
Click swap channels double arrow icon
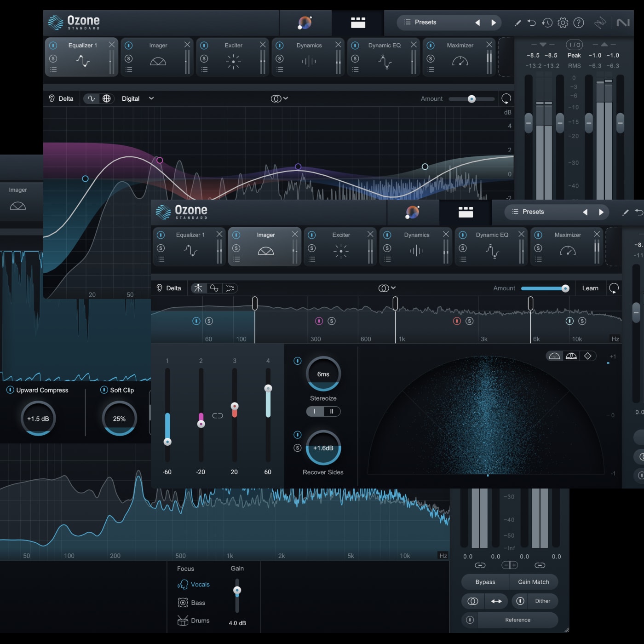pos(496,601)
